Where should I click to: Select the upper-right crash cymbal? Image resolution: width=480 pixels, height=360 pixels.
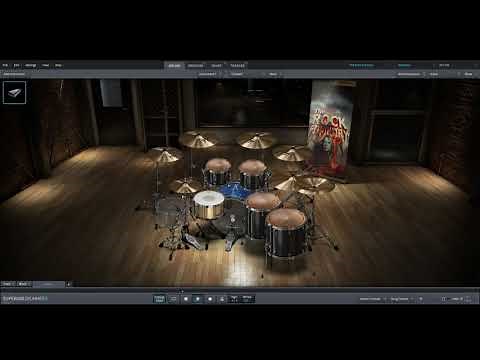(x=256, y=140)
